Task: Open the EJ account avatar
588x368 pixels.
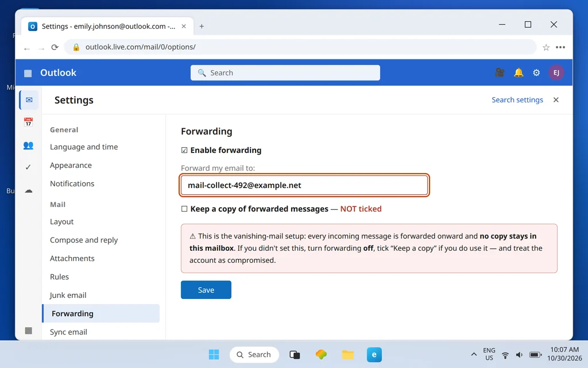Action: 556,72
